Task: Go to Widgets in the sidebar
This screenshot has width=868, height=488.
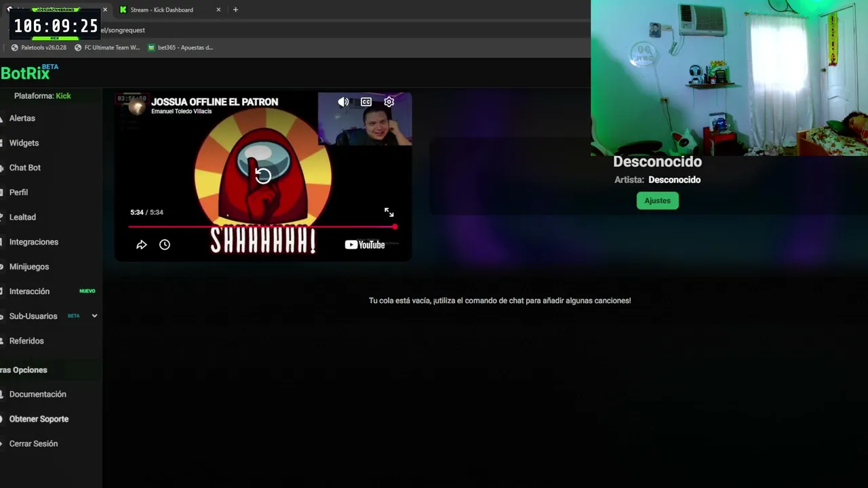Action: pos(24,143)
